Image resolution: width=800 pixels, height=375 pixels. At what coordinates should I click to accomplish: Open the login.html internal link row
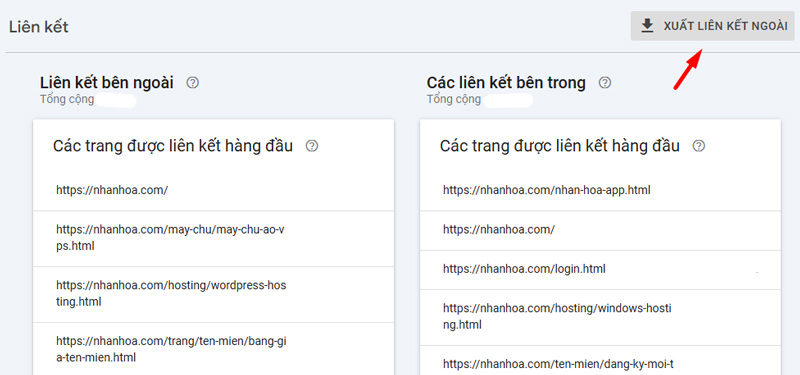click(x=600, y=269)
